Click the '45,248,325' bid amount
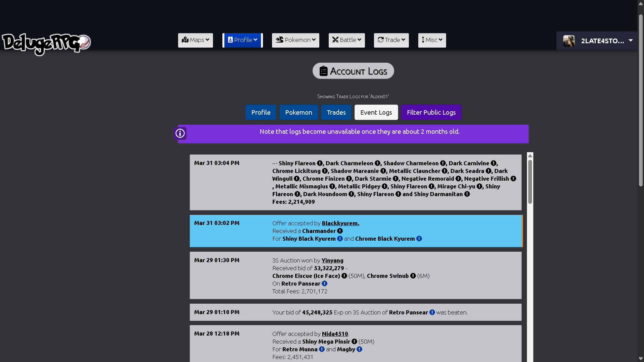Image resolution: width=644 pixels, height=362 pixels. (x=317, y=312)
